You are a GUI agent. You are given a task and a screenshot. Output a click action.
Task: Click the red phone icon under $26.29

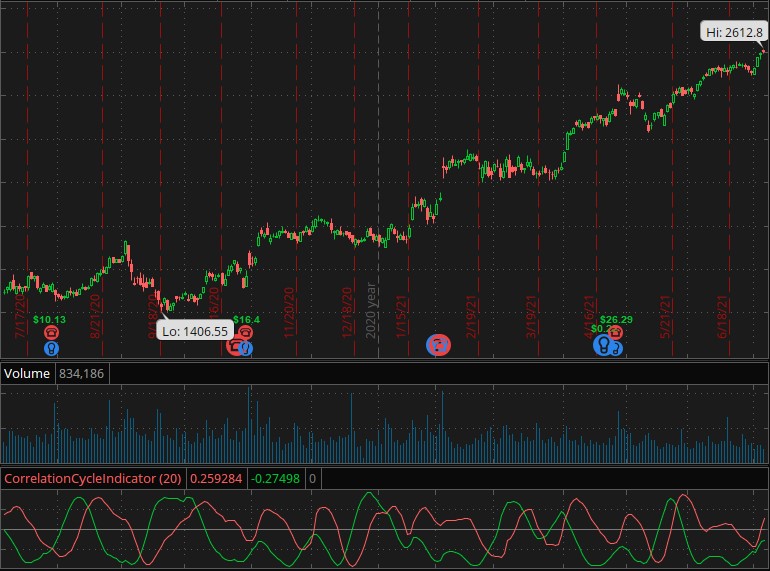click(616, 331)
